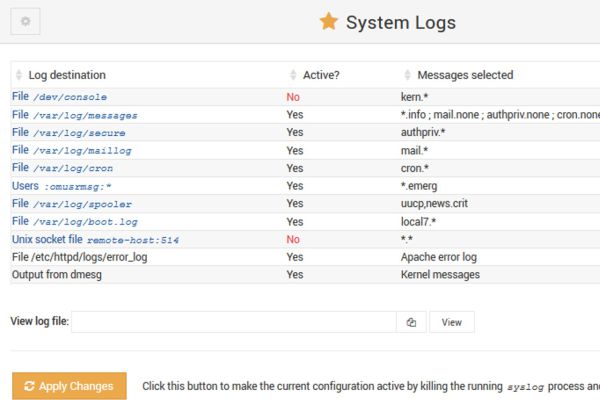Click Yes status for Output from dmesg

pos(295,275)
